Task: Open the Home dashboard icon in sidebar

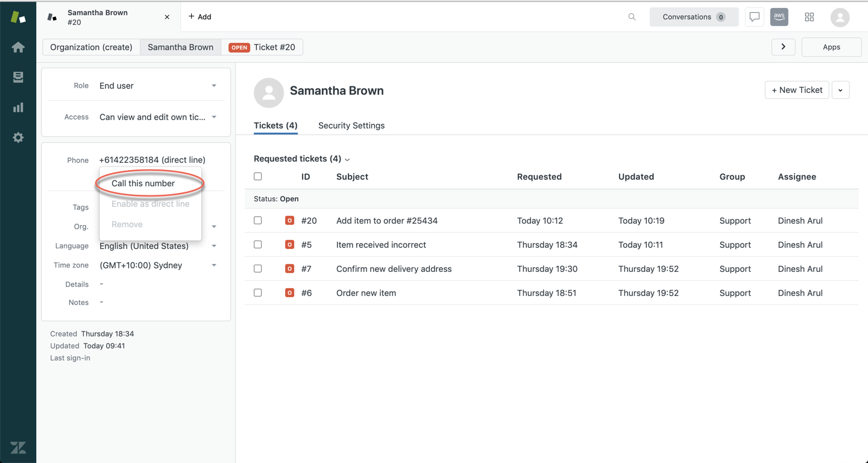Action: [x=18, y=47]
